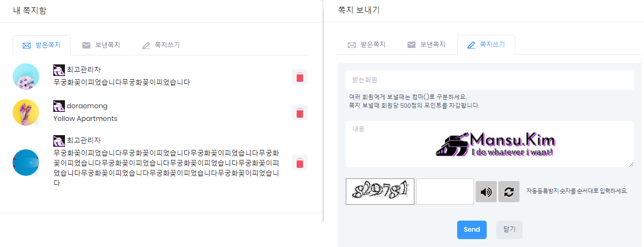
Task: Play the captcha audio speaker icon
Action: [486, 192]
